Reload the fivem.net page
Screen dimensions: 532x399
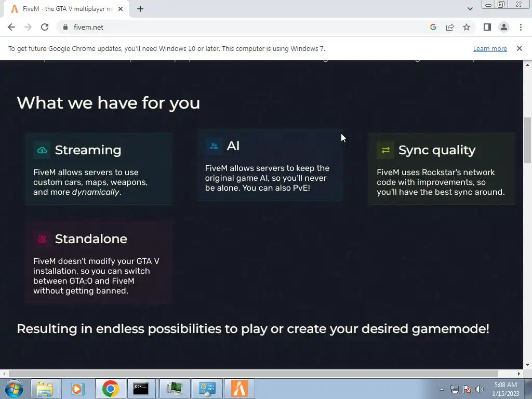point(45,27)
